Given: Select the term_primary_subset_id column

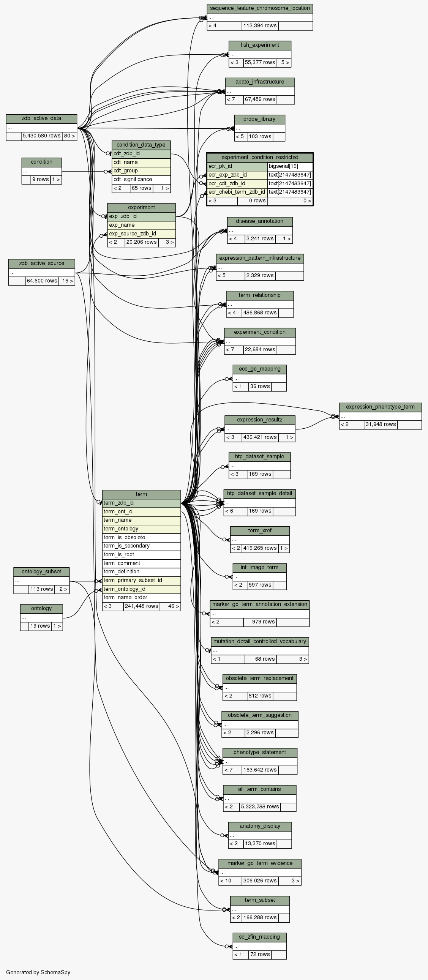Looking at the screenshot, I should 141,581.
